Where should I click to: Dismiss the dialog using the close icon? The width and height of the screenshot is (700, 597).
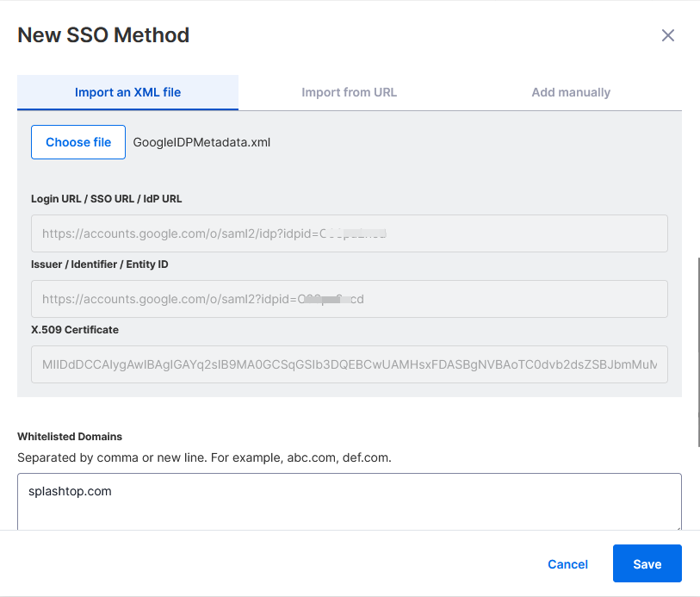point(668,35)
